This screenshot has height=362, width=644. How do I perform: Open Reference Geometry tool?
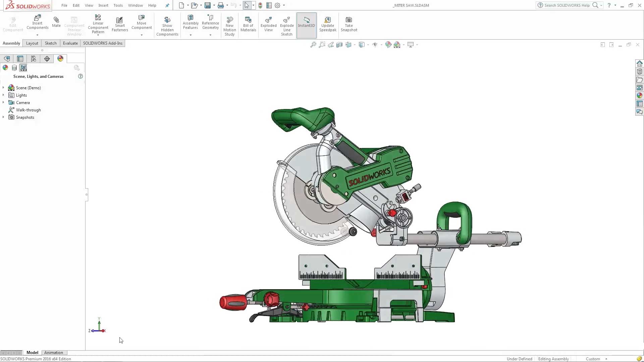[x=210, y=22]
